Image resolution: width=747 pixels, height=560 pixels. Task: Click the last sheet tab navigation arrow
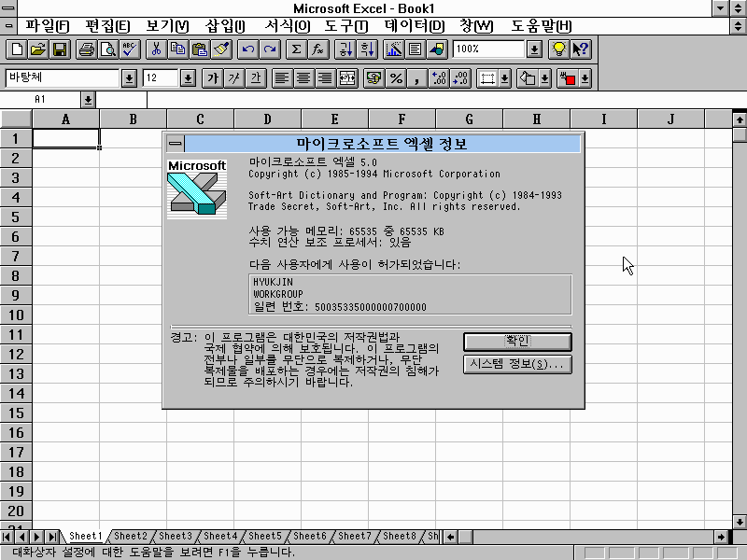click(52, 537)
